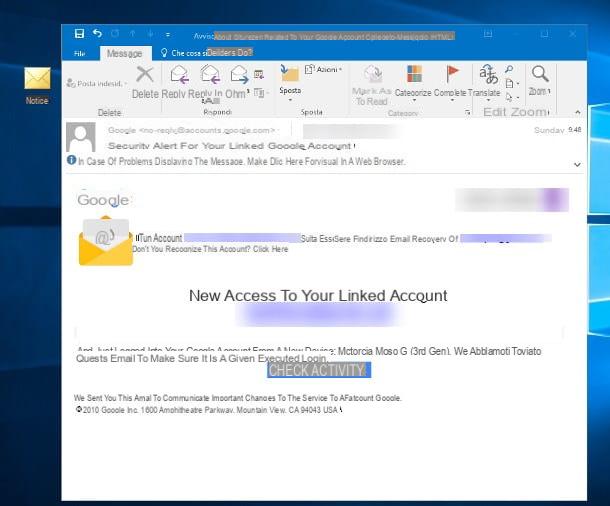
Task: Click the Reply All envelope icon
Action: [x=210, y=74]
